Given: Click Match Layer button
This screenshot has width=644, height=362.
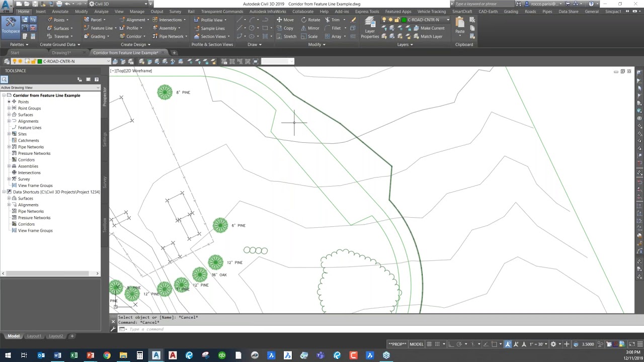Looking at the screenshot, I should (428, 36).
